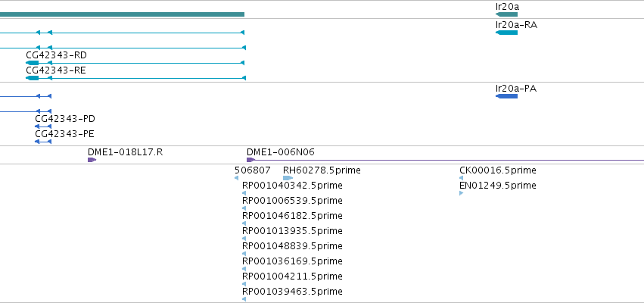The image size is (644, 303).
Task: Click the CK00016.5prime triangle marker
Action: click(x=461, y=178)
